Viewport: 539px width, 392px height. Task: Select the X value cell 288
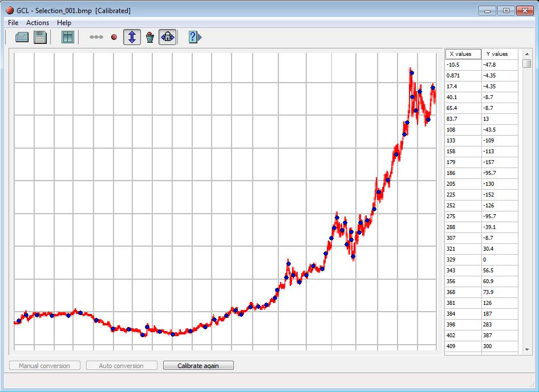coord(463,227)
